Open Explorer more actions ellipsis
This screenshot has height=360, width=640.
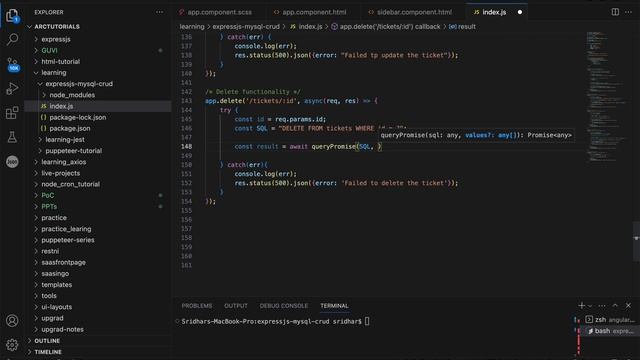coord(160,12)
